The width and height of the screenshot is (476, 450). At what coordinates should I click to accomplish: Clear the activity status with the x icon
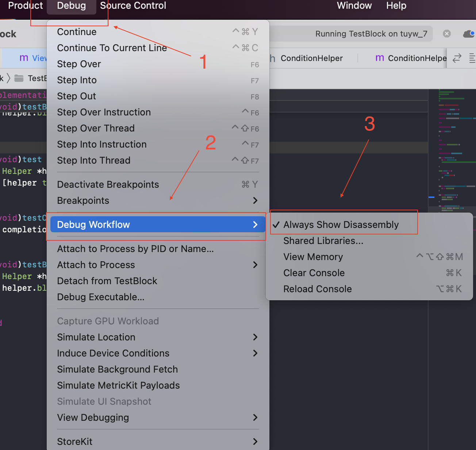coord(447,34)
